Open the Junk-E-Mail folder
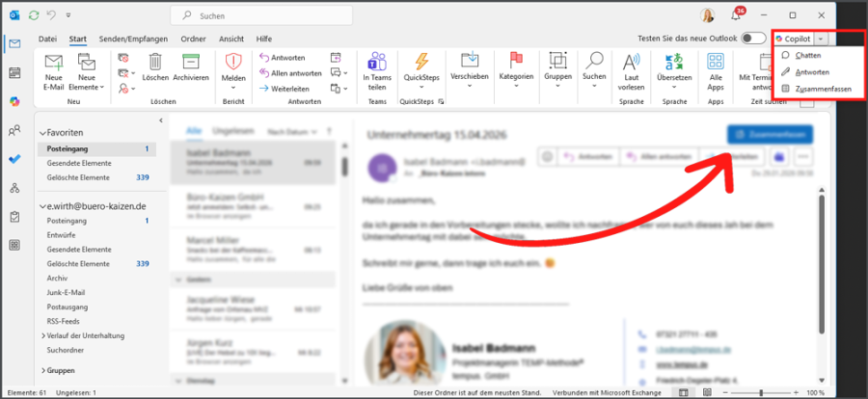This screenshot has width=868, height=399. point(66,292)
